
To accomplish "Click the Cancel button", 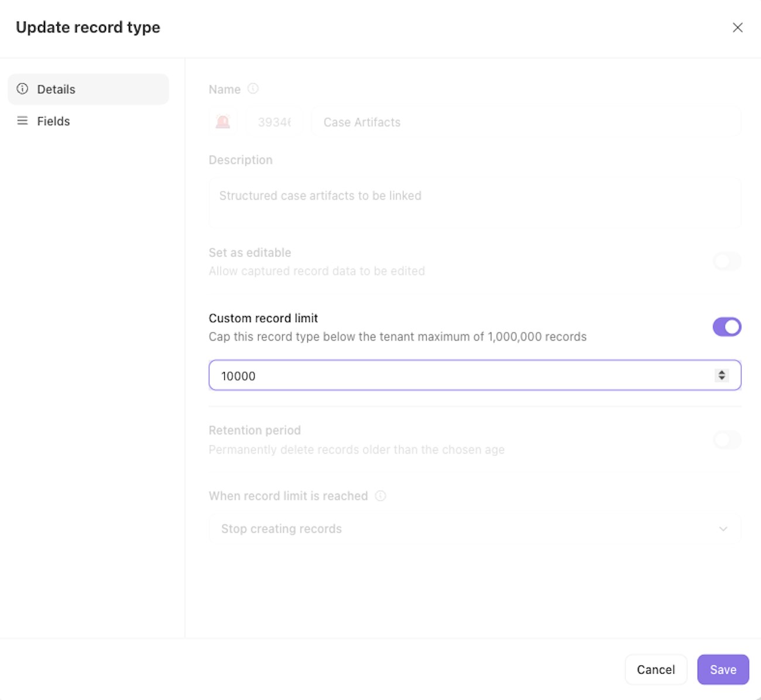I will (656, 670).
